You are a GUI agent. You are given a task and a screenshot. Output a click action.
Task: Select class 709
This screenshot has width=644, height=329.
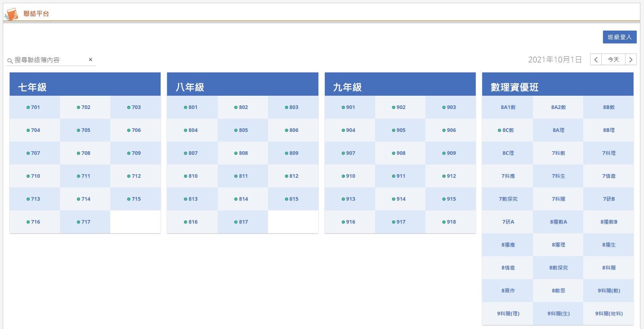coord(135,153)
